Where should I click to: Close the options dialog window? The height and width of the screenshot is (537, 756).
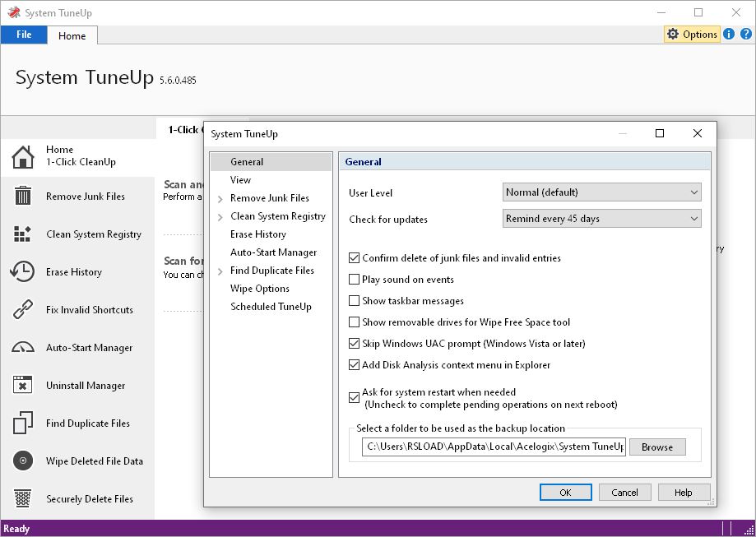pyautogui.click(x=697, y=133)
